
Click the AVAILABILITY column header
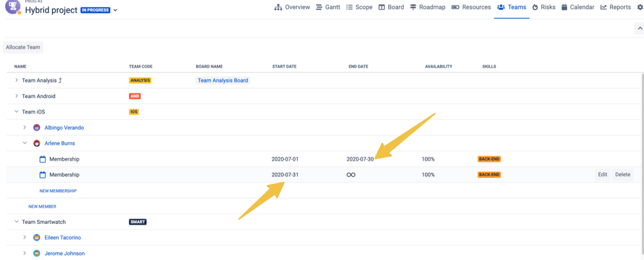438,66
